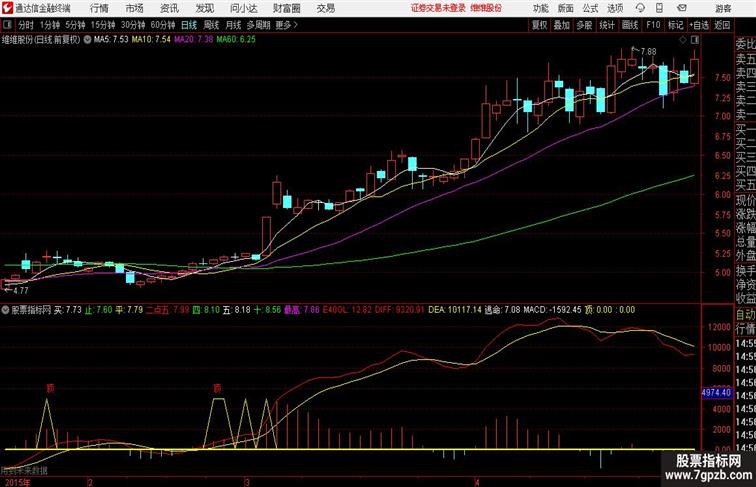Click the DEA: 10117.14 value
Viewport: 756px width, 487px height.
click(x=455, y=310)
